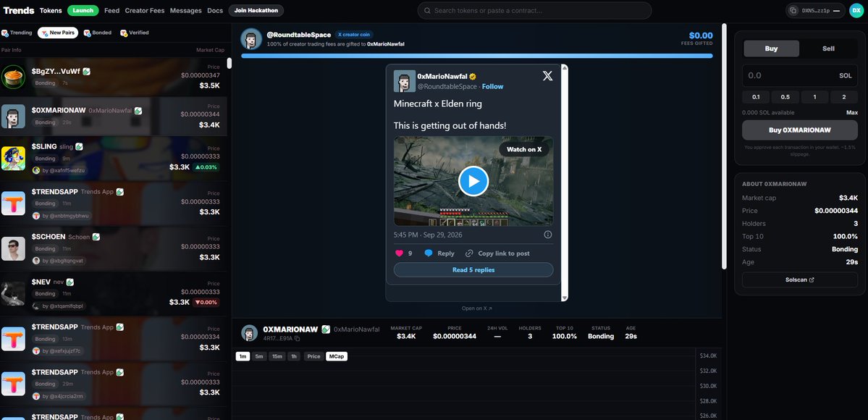Open creator link @xtqamlfqbpl
The image size is (868, 420).
pos(59,306)
